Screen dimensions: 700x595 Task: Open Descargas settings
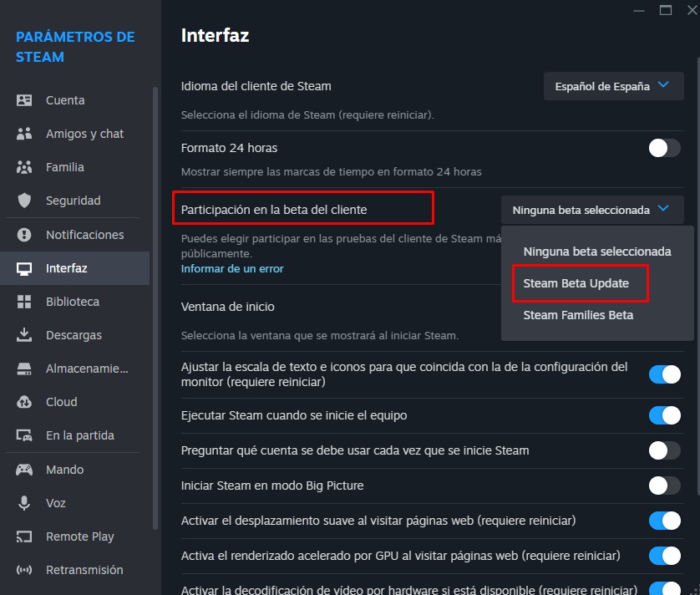[75, 335]
